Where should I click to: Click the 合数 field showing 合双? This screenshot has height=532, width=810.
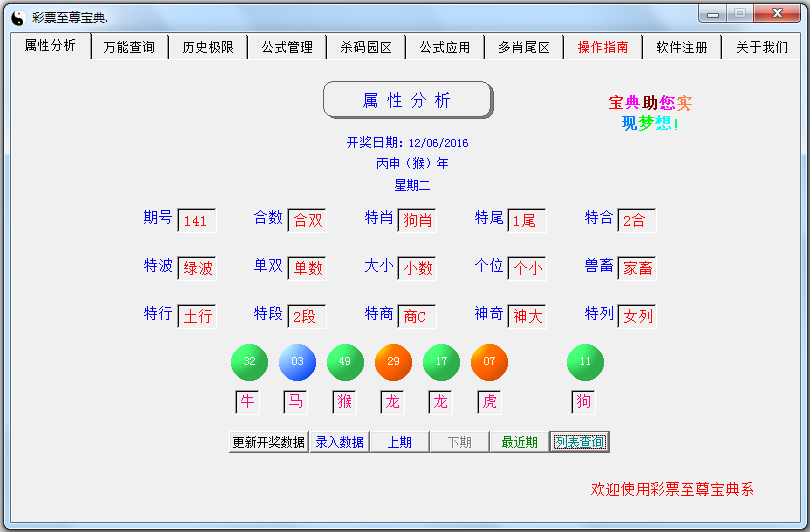click(x=307, y=221)
